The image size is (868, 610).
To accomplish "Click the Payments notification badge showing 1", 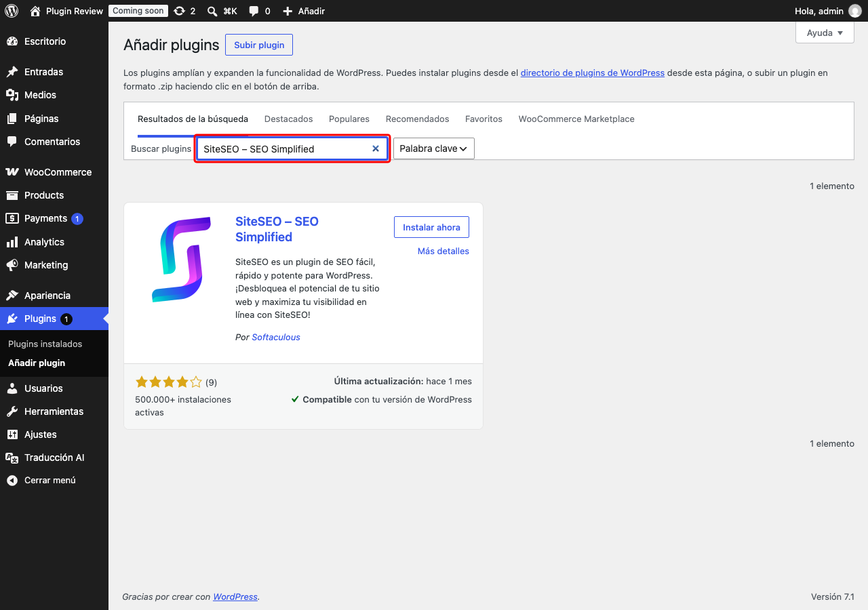I will (x=77, y=218).
